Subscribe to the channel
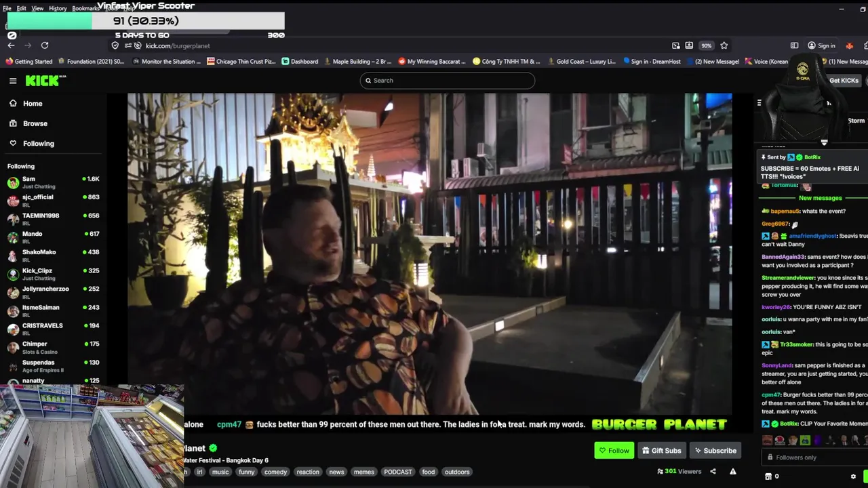Image resolution: width=868 pixels, height=488 pixels. (x=715, y=451)
